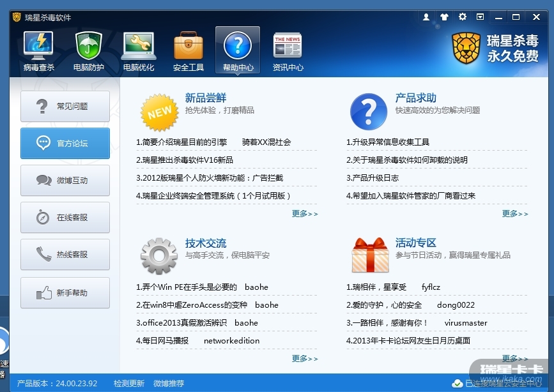The image size is (554, 392).
Task: Click the author name dong0022
Action: tap(456, 305)
